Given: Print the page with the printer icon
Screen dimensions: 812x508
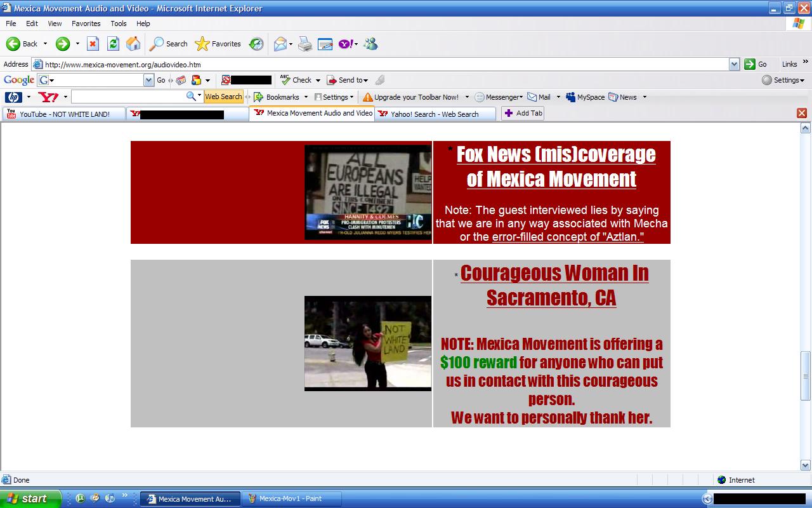Looking at the screenshot, I should 305,44.
